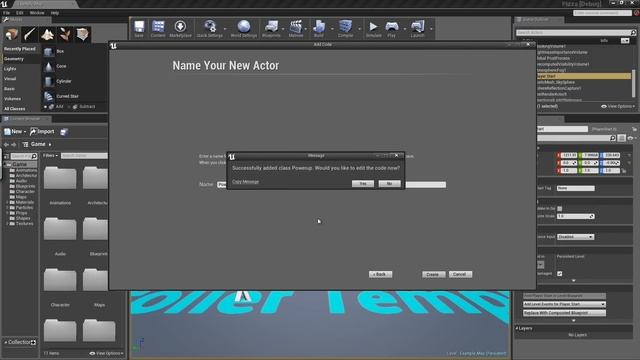This screenshot has height=360, width=640.
Task: Open View Options in Scene Outliner
Action: [x=618, y=107]
